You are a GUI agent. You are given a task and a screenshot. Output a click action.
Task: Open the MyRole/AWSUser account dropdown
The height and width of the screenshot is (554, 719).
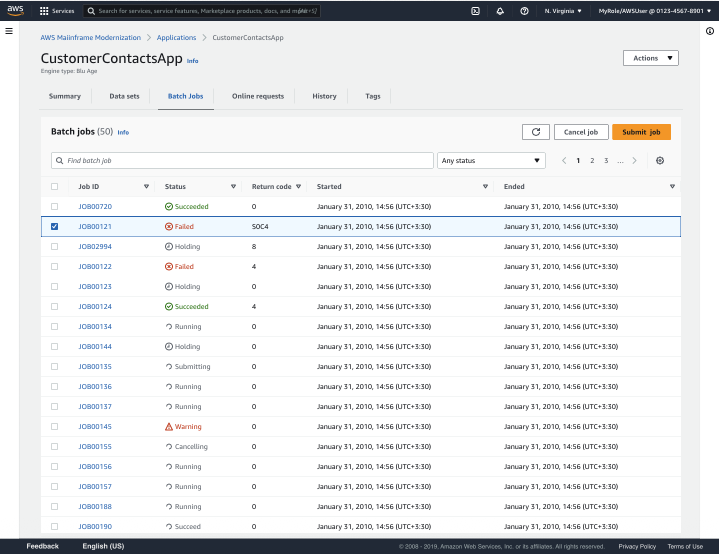(655, 11)
